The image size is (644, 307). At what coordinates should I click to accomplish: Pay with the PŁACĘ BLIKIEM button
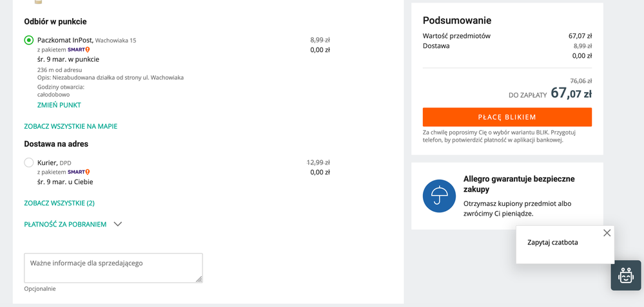point(507,117)
